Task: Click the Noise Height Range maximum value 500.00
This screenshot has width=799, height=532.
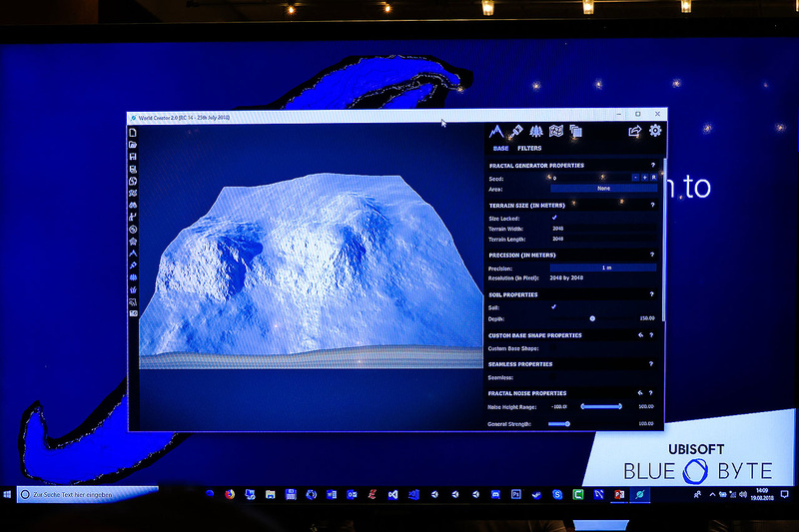Action: 645,406
